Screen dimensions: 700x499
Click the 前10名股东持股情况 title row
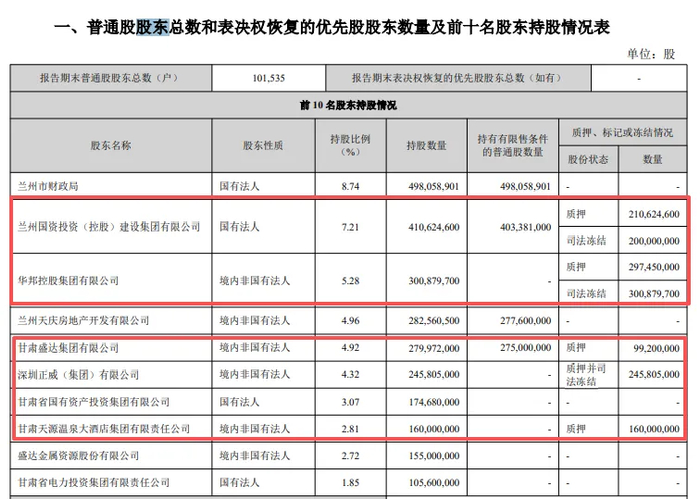(348, 105)
